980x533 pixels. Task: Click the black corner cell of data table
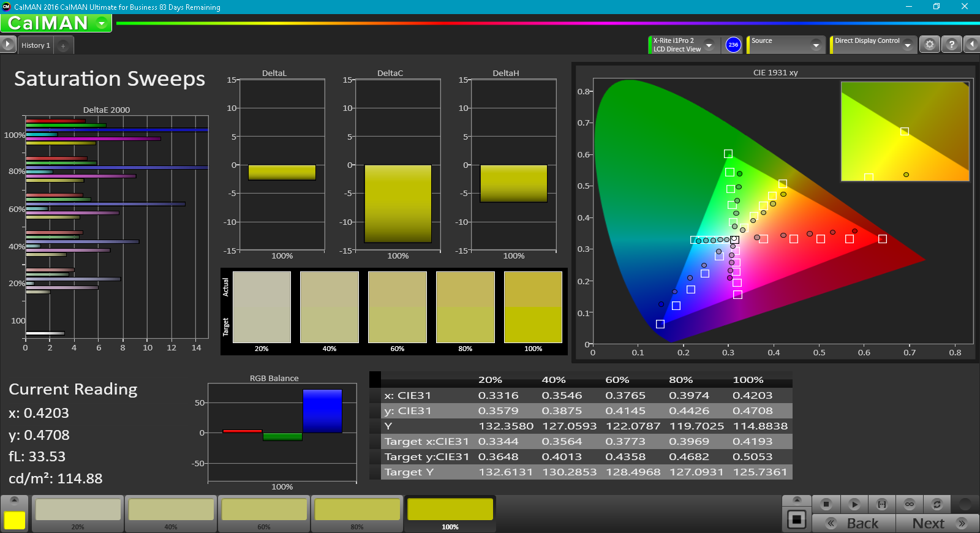point(375,379)
